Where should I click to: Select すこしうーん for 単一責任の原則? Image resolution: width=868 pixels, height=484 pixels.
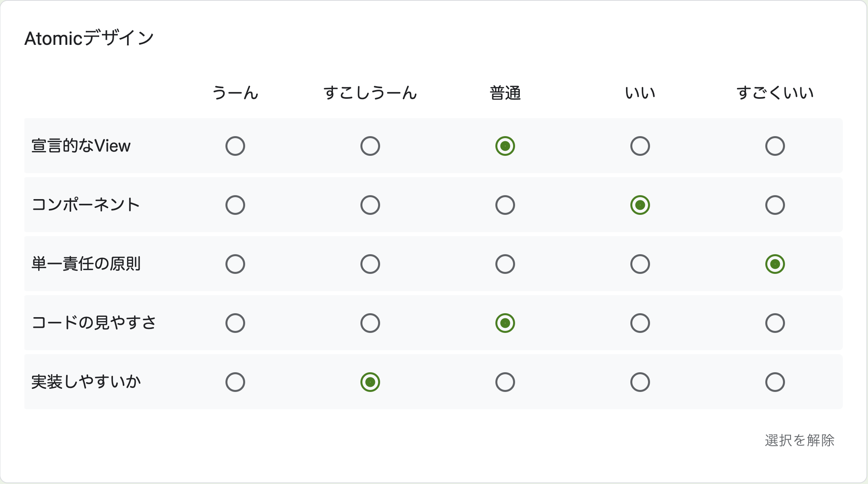tap(370, 264)
